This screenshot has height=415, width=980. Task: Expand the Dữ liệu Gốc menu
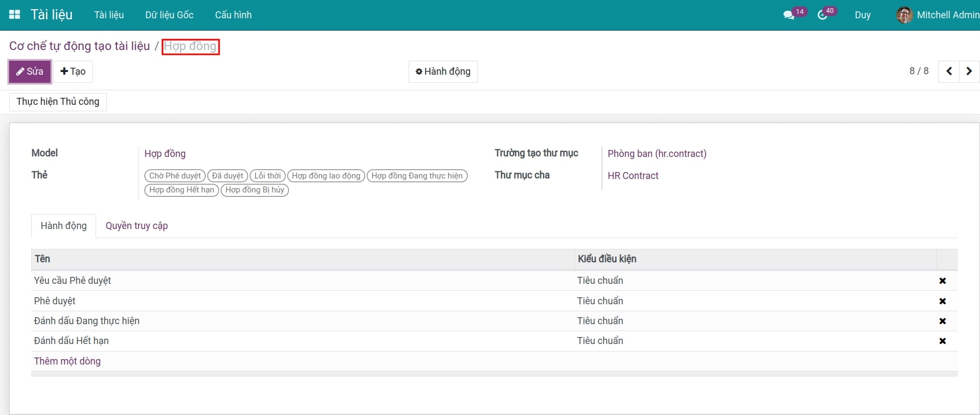tap(169, 15)
